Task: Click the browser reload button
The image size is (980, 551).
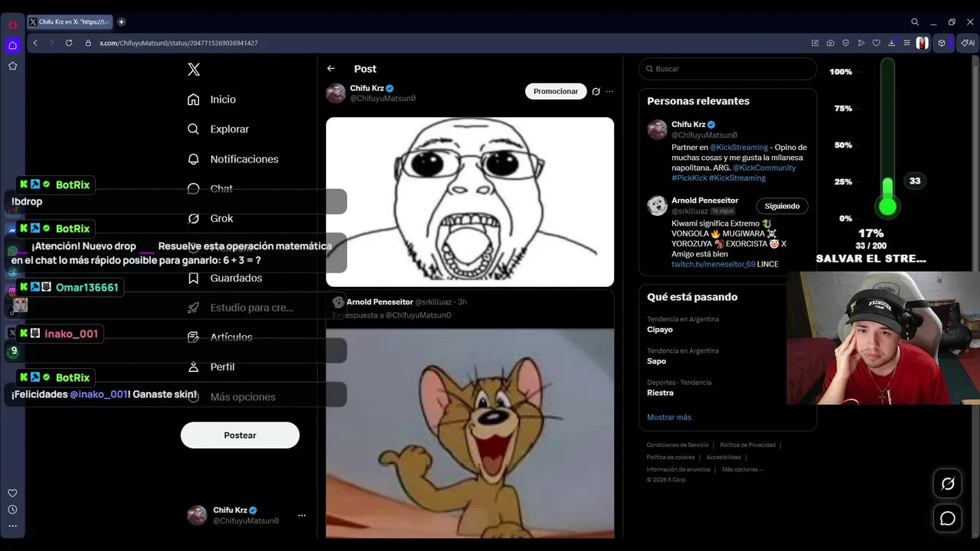Action: [69, 43]
